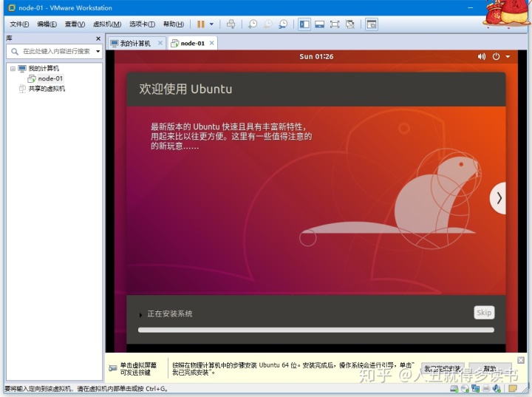Take a snapshot of the virtual machine

[x=253, y=24]
